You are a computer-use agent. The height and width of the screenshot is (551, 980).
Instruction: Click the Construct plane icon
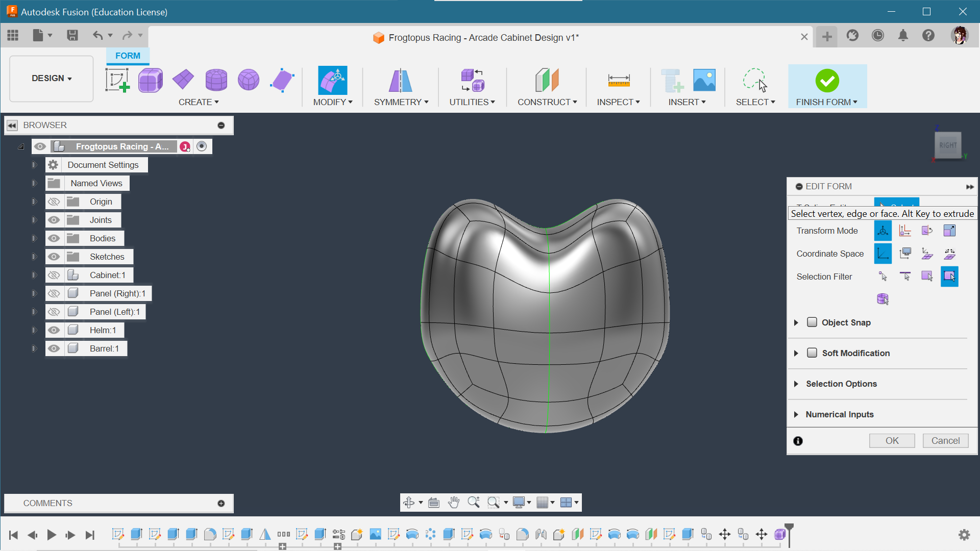click(x=547, y=80)
